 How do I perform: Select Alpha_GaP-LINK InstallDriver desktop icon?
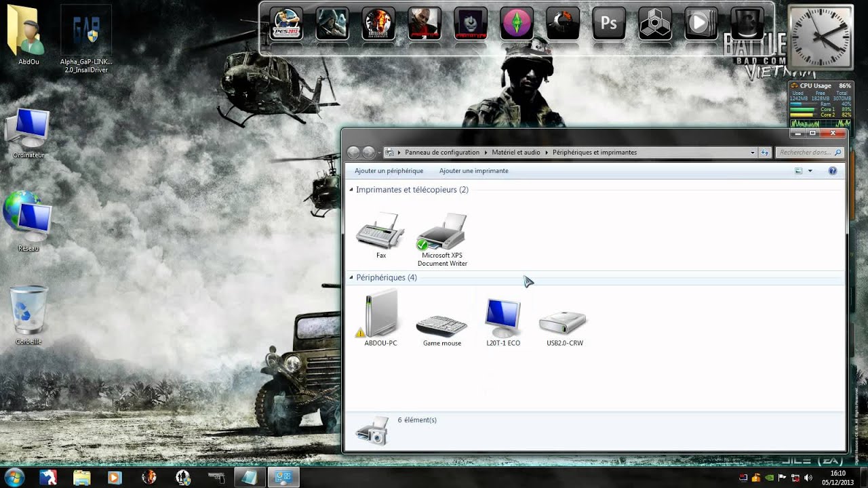point(85,39)
